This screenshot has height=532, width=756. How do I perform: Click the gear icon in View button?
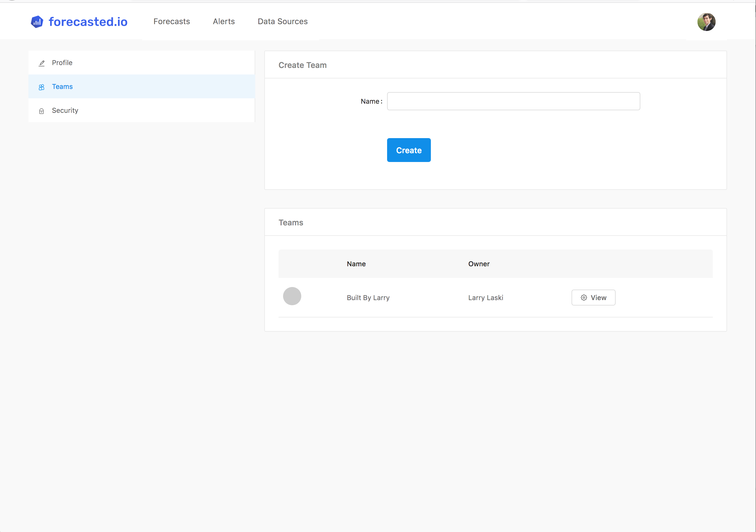coord(584,298)
